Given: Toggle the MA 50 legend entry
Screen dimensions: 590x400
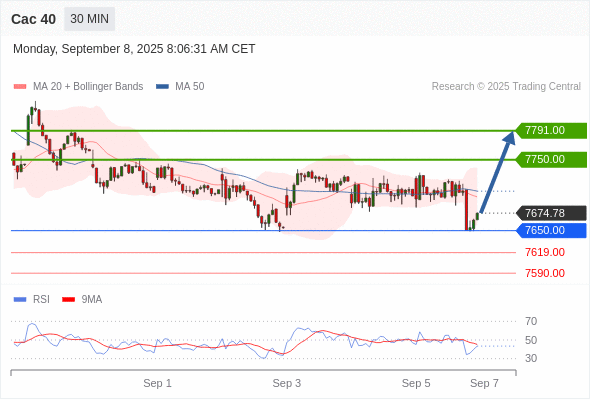Looking at the screenshot, I should coord(180,87).
